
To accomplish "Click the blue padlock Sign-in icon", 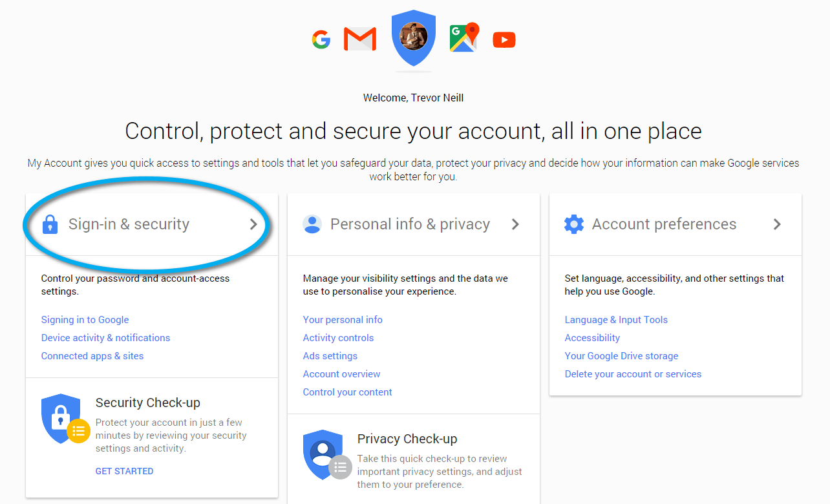I will pos(50,224).
